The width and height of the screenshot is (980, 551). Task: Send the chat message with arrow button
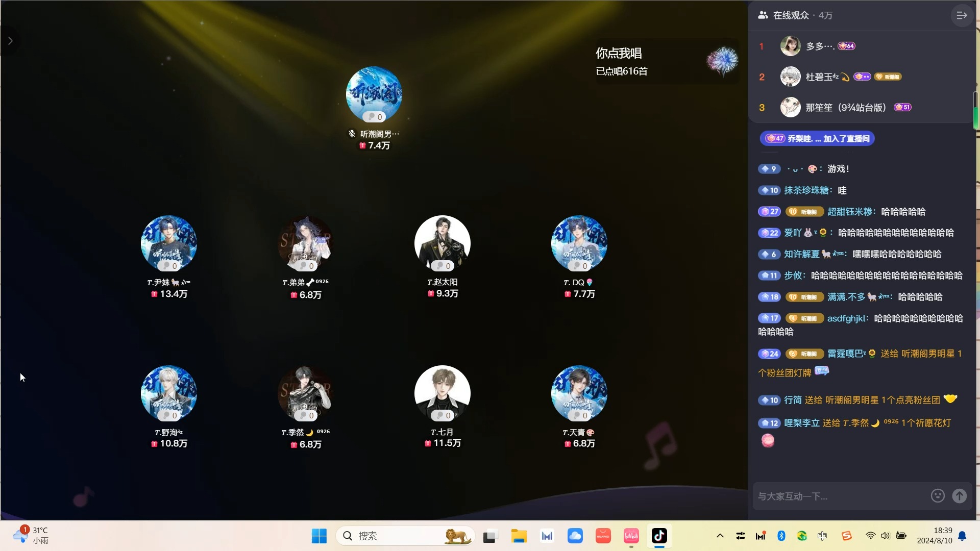point(960,496)
